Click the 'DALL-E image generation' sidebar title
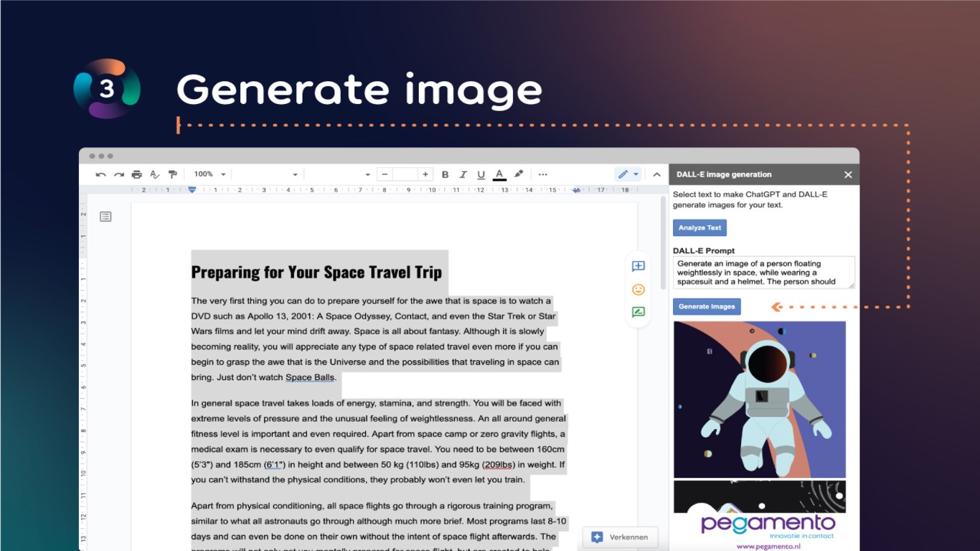Screen dimensions: 980x551 (x=724, y=174)
